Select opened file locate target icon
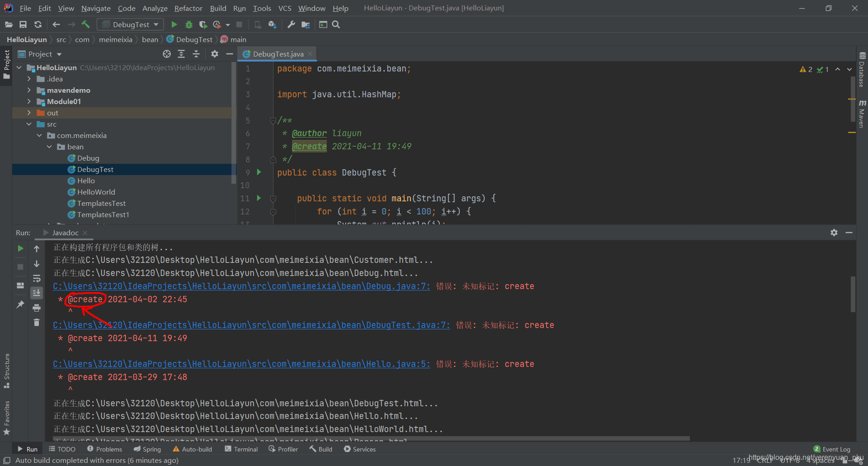Screen dimensions: 868x466 (x=167, y=54)
